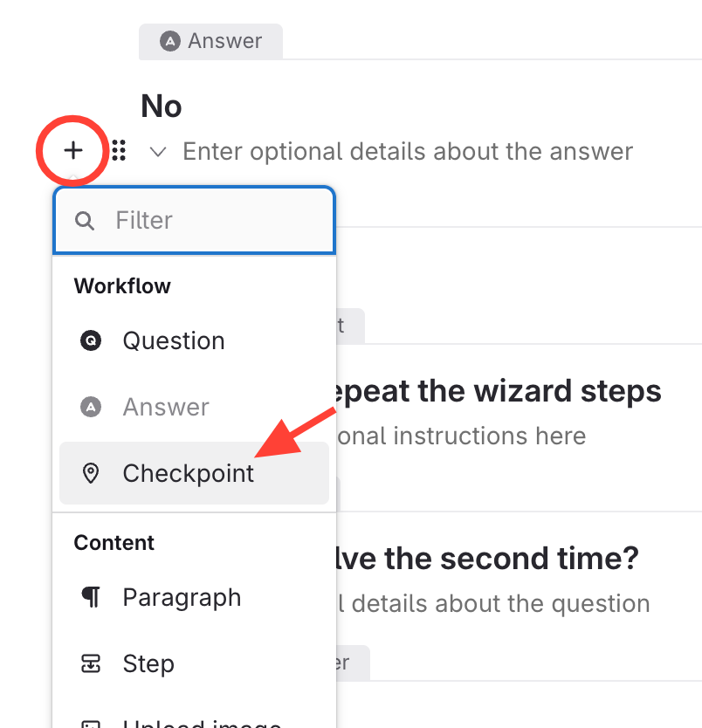Click the No answer heading
Screen dimensions: 702x728
tap(162, 106)
